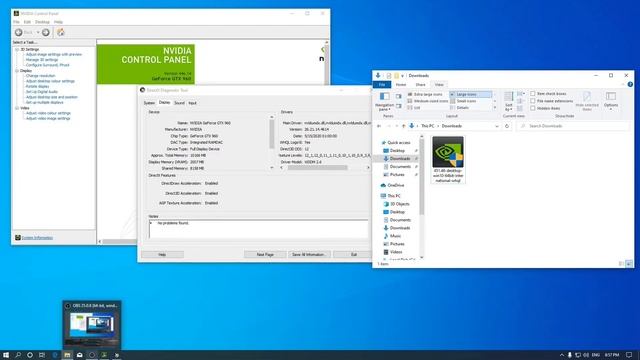The height and width of the screenshot is (360, 640).
Task: Select Small icons layout
Action: coord(463,101)
